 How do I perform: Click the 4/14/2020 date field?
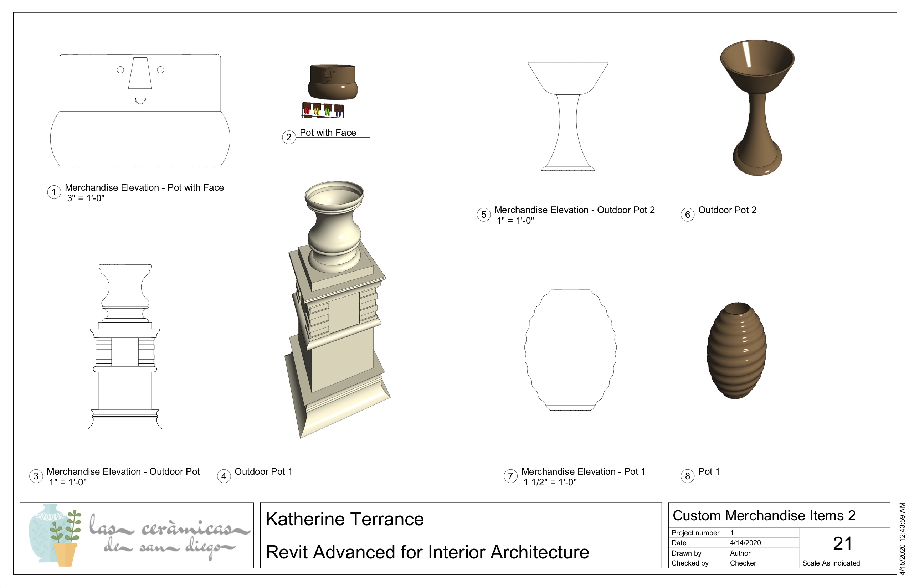(745, 543)
